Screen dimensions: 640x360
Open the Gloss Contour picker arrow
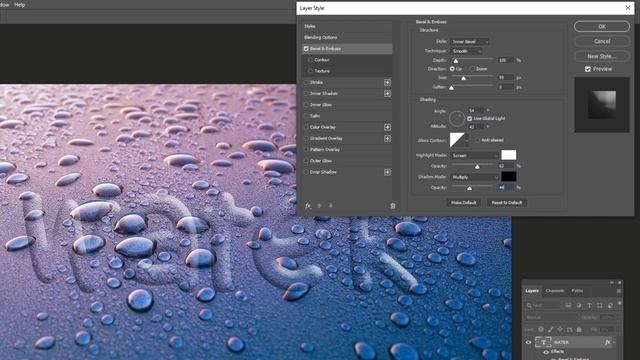tap(467, 140)
